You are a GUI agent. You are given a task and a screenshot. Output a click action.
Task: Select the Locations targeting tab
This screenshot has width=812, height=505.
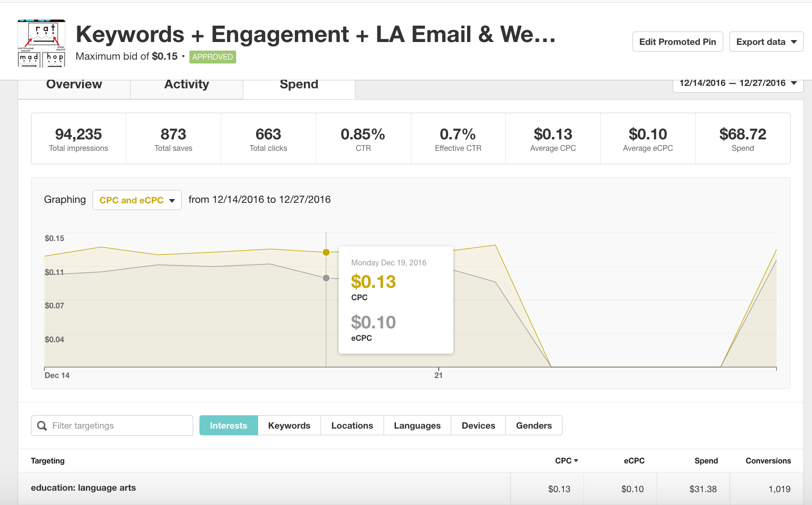pyautogui.click(x=352, y=425)
